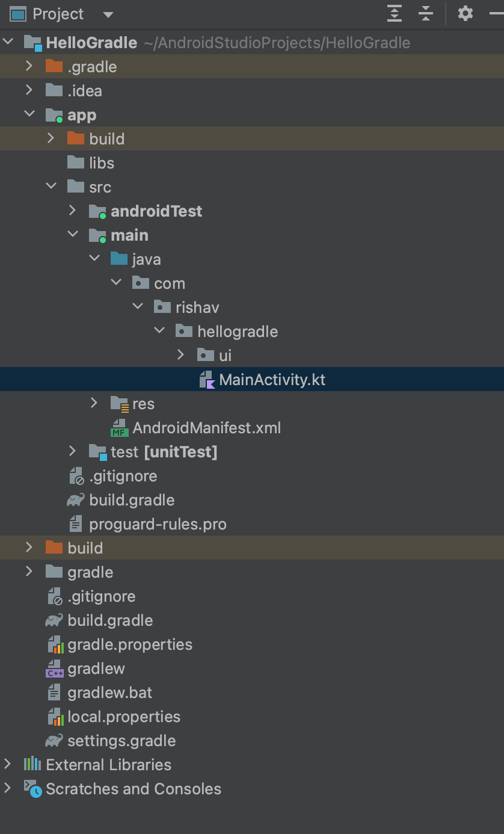The image size is (504, 834).
Task: Collapse all nodes in Project tree
Action: [425, 13]
